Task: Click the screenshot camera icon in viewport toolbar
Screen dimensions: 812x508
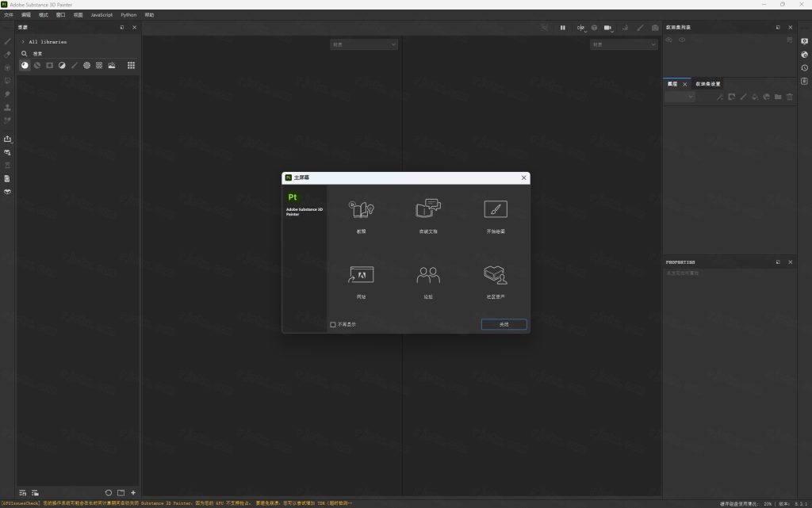Action: [x=655, y=28]
